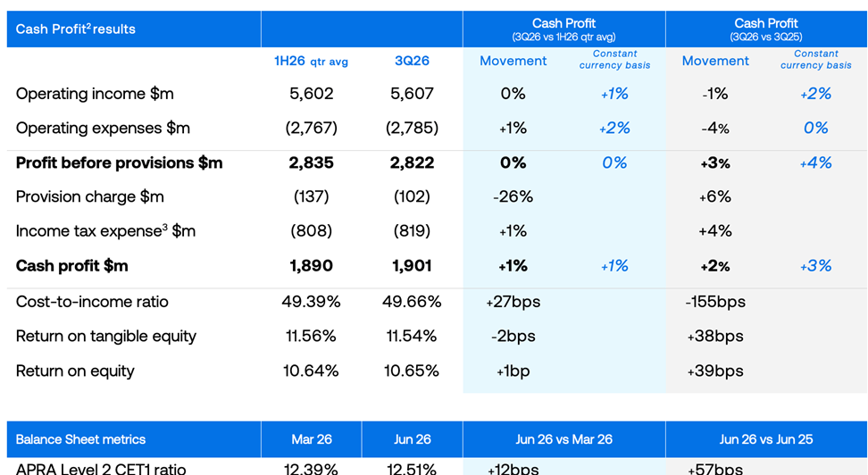Click the 'Cash Profit (3Q26 vs 1H26 qtr avg)' header
The height and width of the screenshot is (475, 868).
[563, 29]
